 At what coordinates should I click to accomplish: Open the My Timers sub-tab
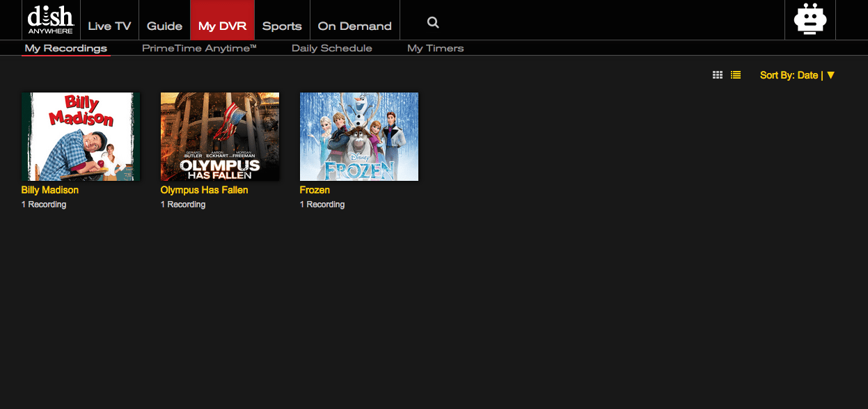pyautogui.click(x=435, y=48)
